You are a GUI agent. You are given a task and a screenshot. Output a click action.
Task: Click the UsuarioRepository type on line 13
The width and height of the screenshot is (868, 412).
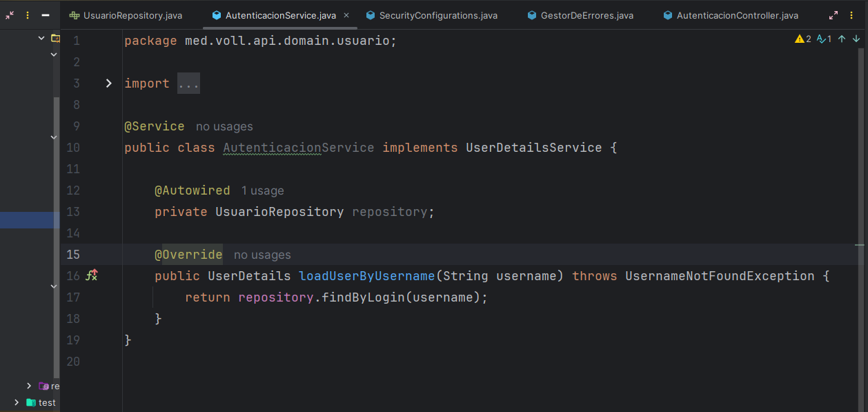pos(279,212)
